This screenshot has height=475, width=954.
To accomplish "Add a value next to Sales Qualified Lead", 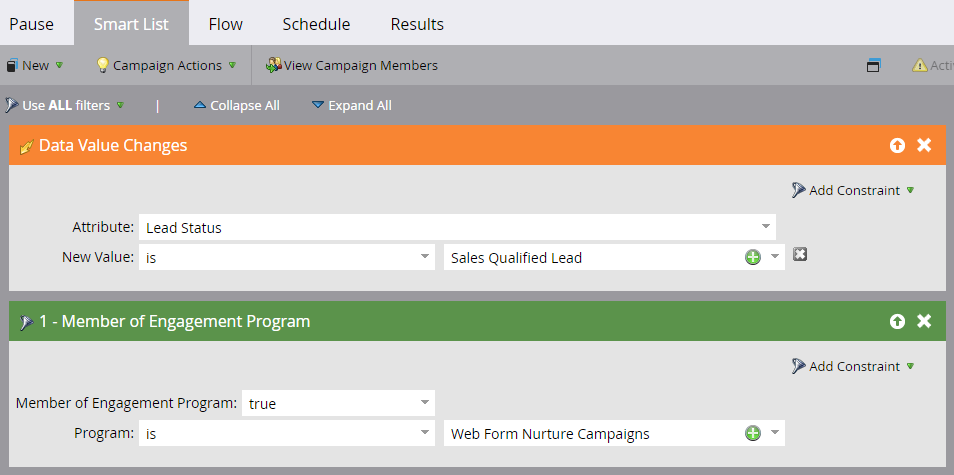I will 753,257.
